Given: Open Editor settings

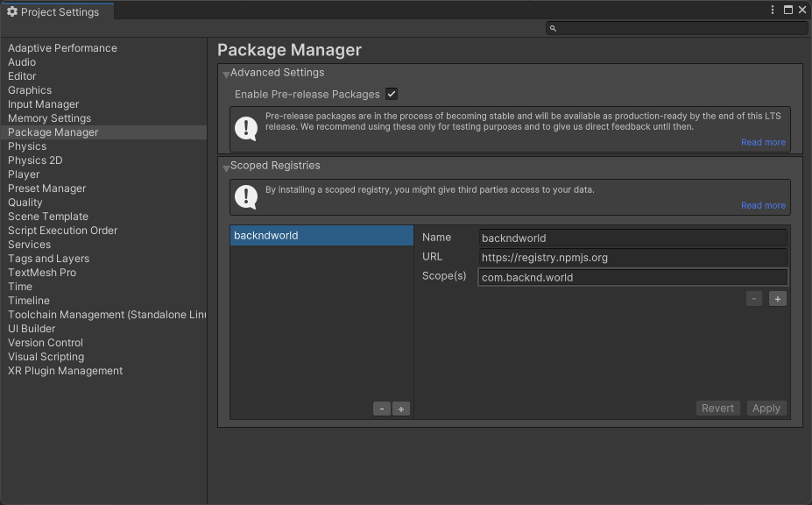Looking at the screenshot, I should [x=103, y=76].
